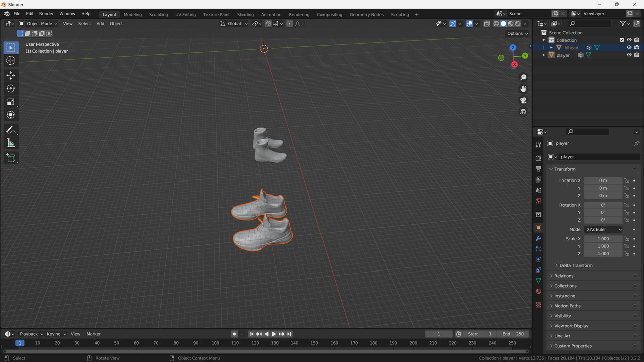Switch to Geometry Nodes workspace tab

pos(366,15)
